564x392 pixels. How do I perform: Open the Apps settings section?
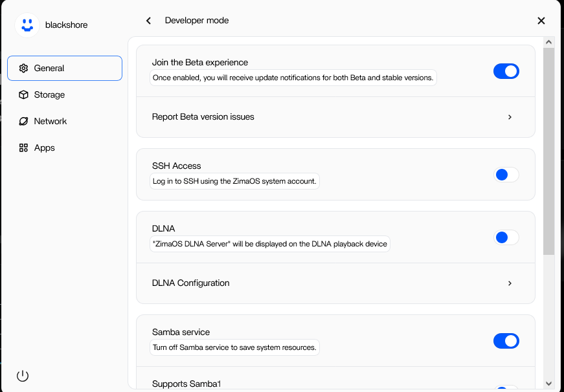(x=65, y=148)
